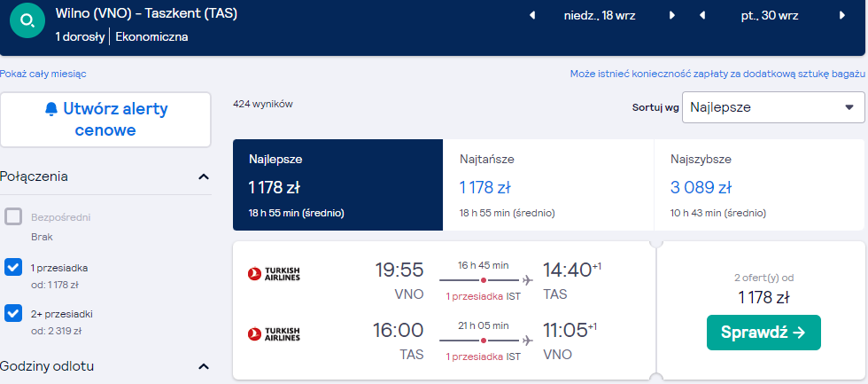Click return 1 przesiadka IST label

coord(484,357)
